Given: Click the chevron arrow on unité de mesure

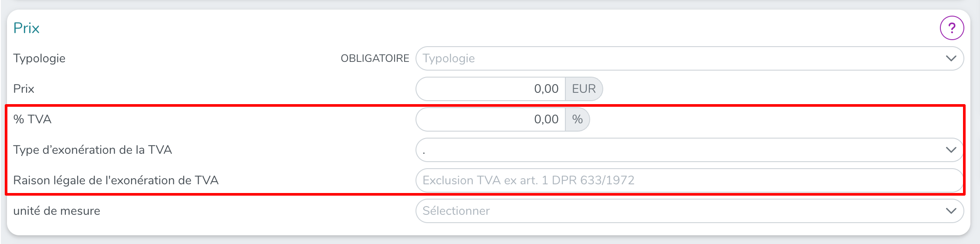Looking at the screenshot, I should point(951,211).
